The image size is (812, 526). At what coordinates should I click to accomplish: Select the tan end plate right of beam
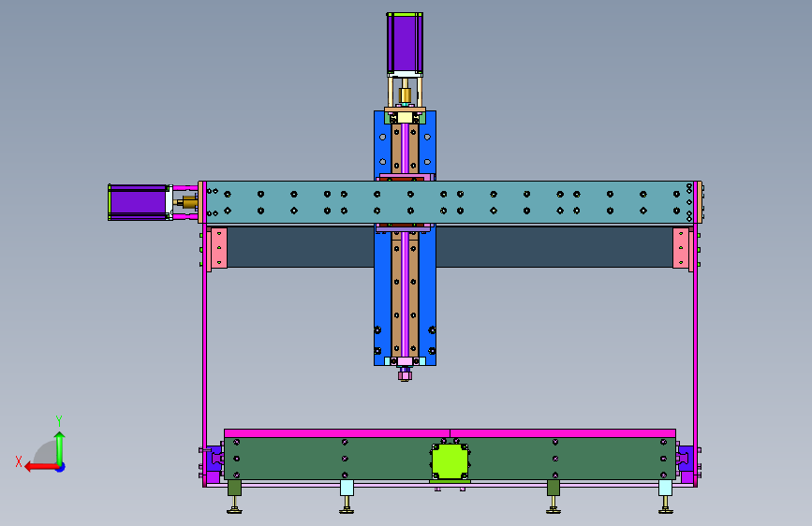tap(699, 202)
